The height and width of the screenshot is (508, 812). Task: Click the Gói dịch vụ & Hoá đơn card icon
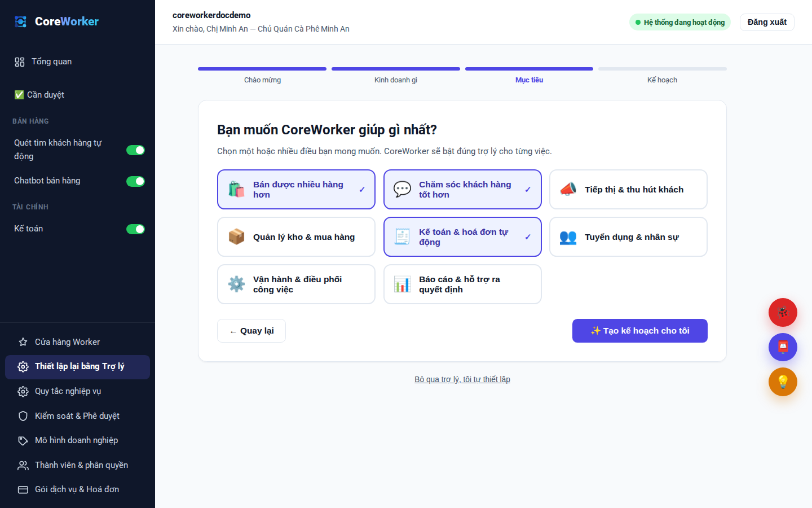coord(23,490)
